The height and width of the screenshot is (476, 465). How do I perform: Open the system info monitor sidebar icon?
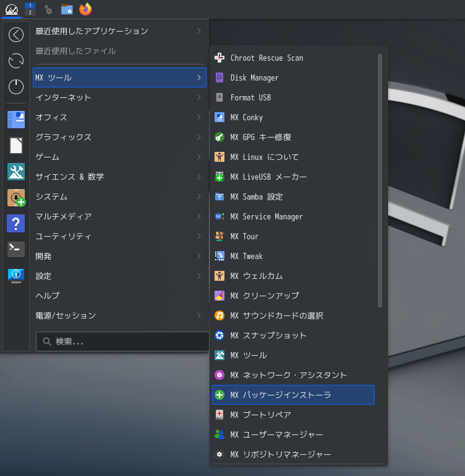click(x=16, y=275)
